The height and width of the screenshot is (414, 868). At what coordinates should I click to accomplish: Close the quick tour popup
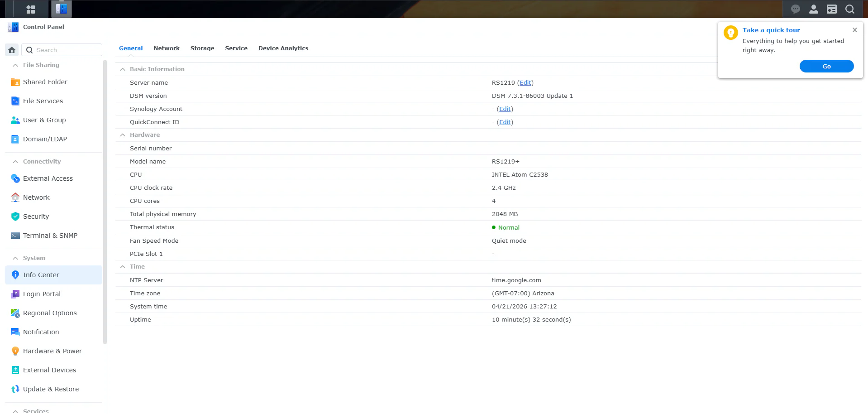(x=854, y=30)
